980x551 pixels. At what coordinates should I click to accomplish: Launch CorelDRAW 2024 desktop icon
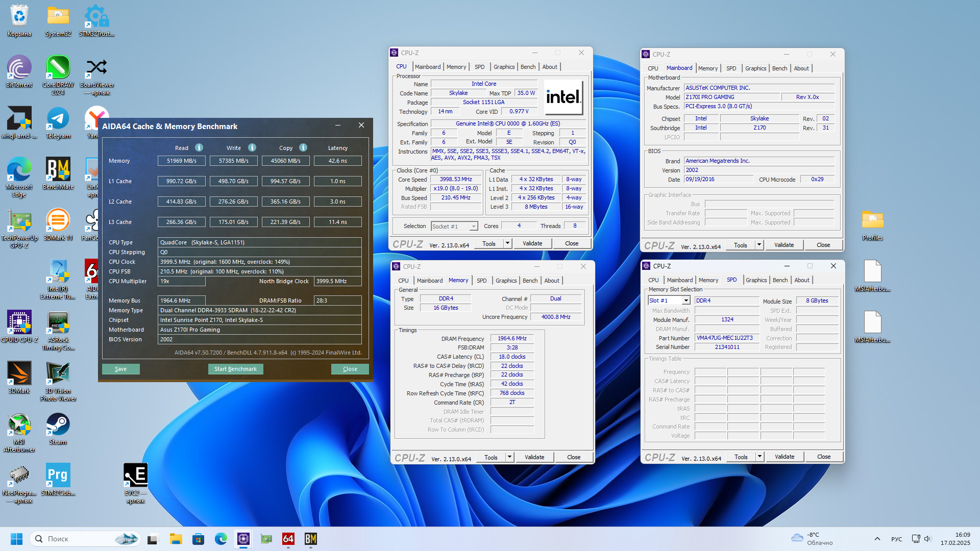click(x=58, y=75)
